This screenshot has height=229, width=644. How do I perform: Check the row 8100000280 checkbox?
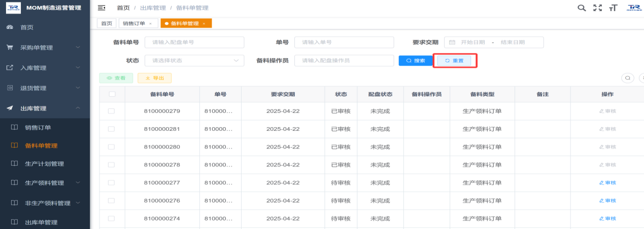(112, 147)
